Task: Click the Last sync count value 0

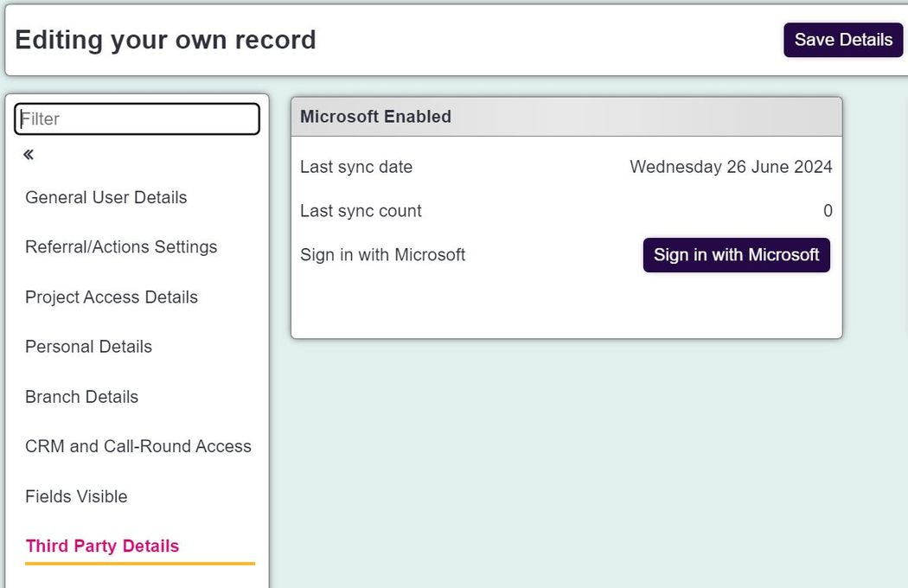Action: [x=828, y=211]
